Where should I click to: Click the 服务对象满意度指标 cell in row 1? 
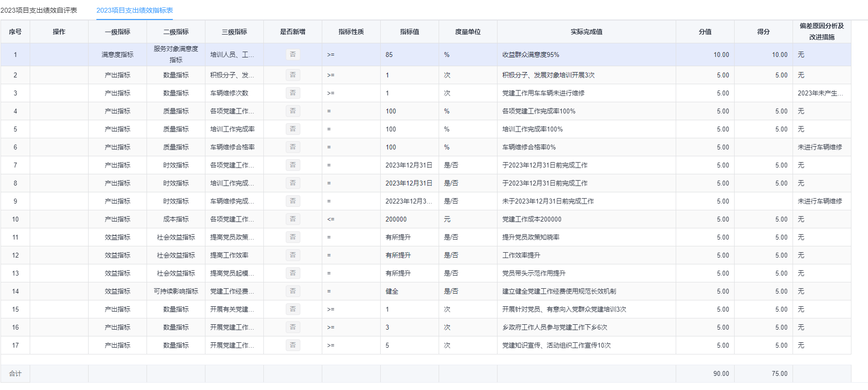[x=176, y=55]
